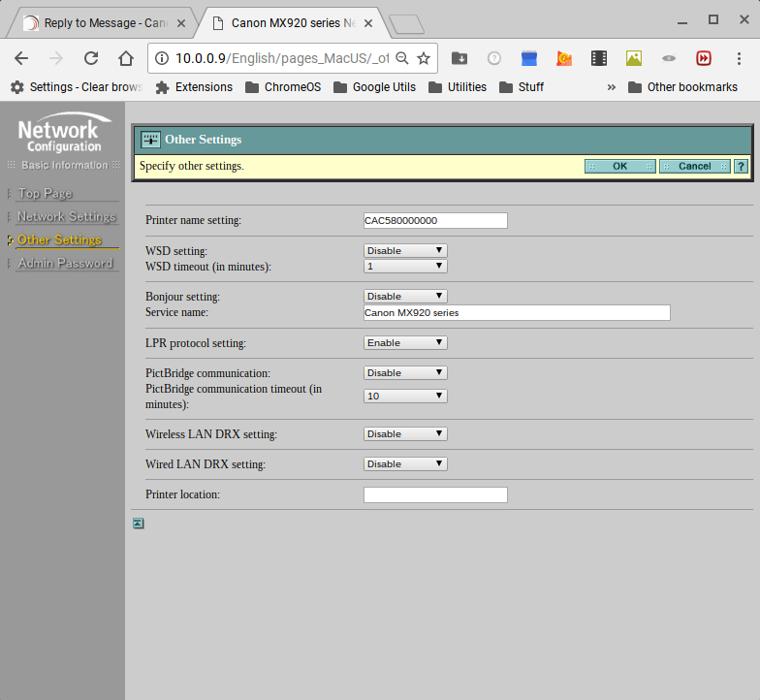Bookmark this page with the star
Screen dimensions: 760x700
tap(424, 58)
